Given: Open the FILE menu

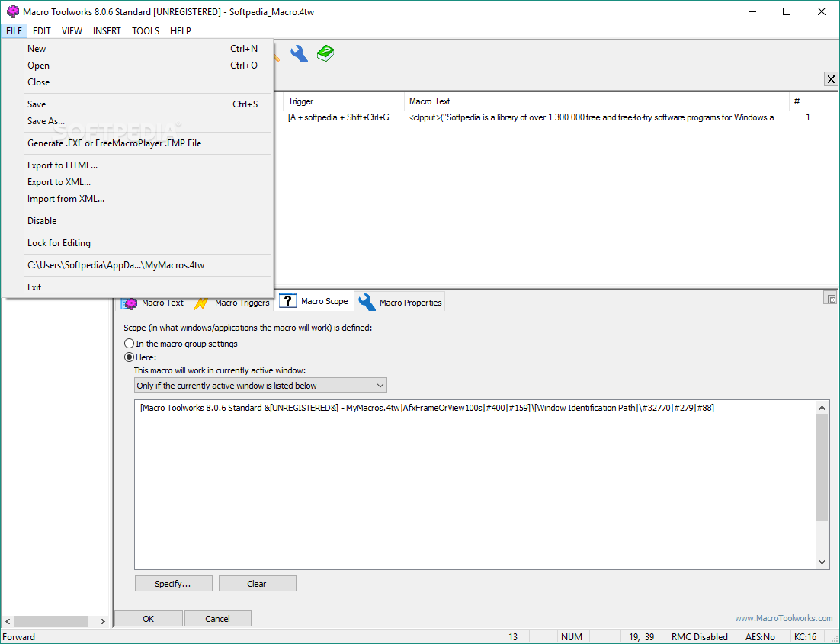Looking at the screenshot, I should pyautogui.click(x=14, y=31).
